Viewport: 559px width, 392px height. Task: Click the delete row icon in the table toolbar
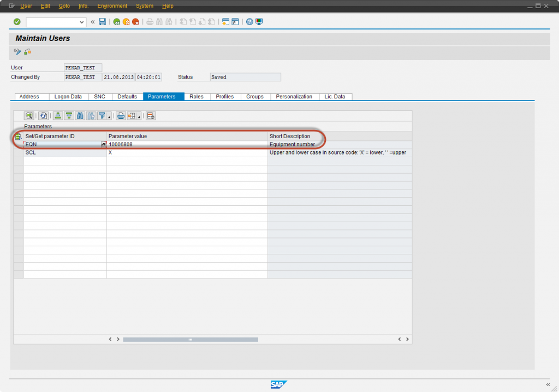151,116
